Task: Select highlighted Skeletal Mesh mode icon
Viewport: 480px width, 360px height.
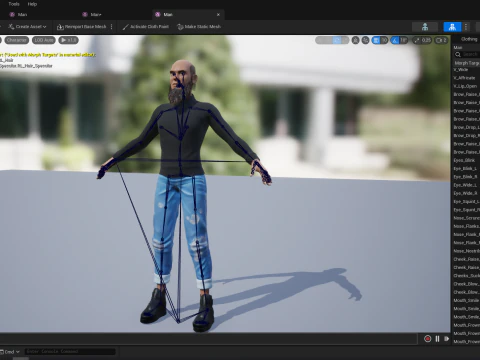Action: (x=452, y=27)
